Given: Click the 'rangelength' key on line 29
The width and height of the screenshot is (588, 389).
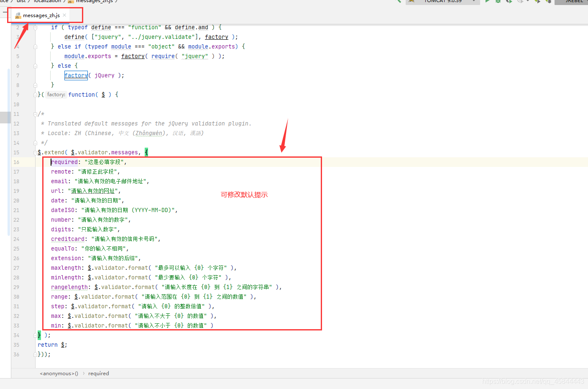Looking at the screenshot, I should pos(69,287).
